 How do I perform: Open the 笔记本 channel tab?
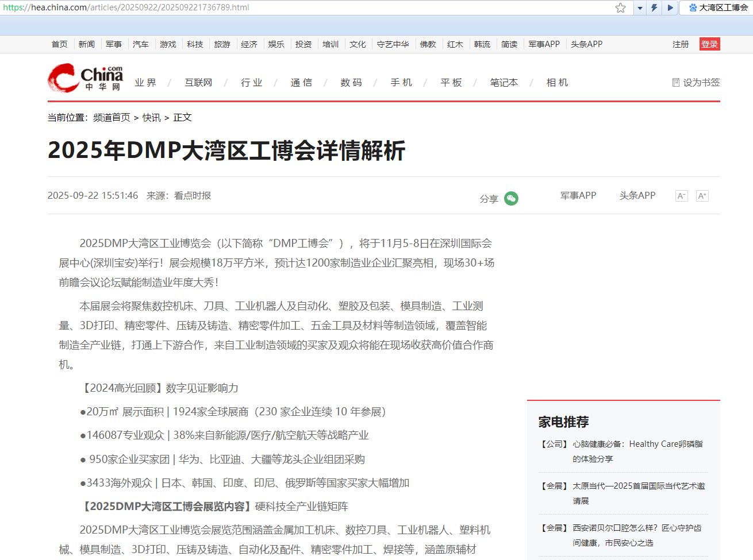[504, 83]
